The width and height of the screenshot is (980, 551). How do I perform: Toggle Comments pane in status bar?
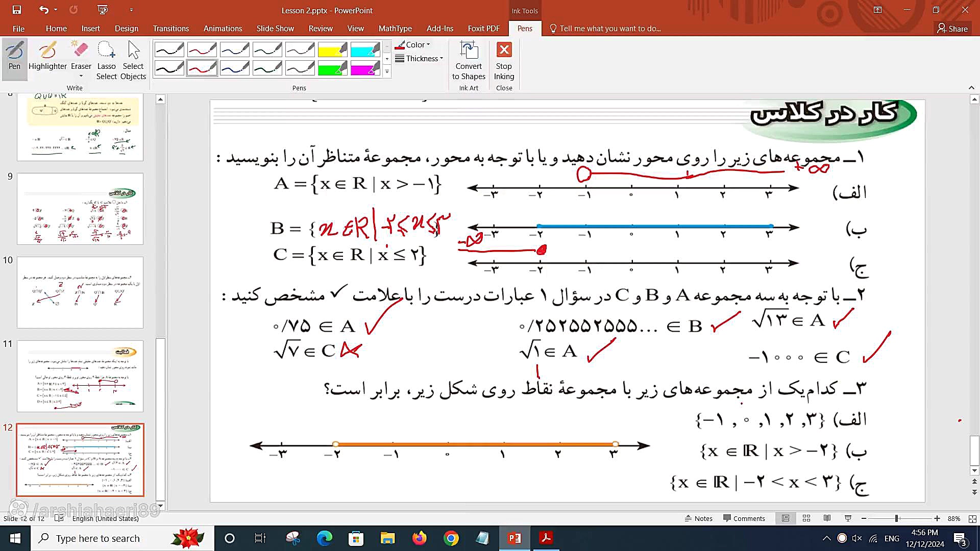[744, 518]
